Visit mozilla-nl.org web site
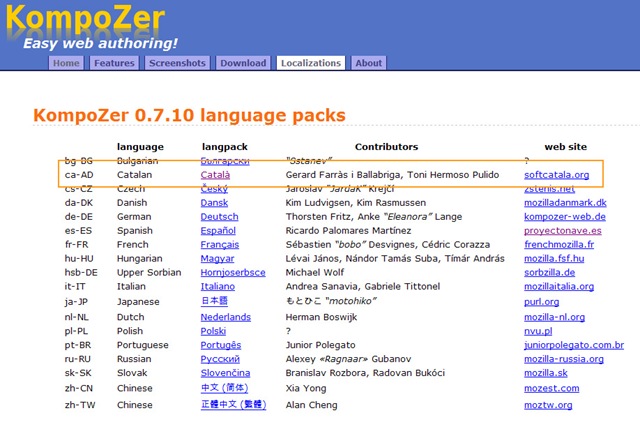The height and width of the screenshot is (436, 640). pos(555,317)
